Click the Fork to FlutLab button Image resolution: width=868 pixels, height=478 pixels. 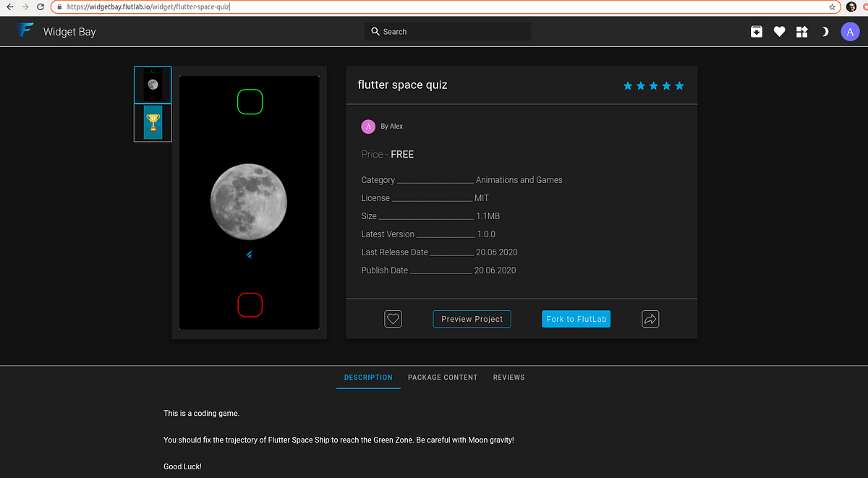[x=576, y=318]
